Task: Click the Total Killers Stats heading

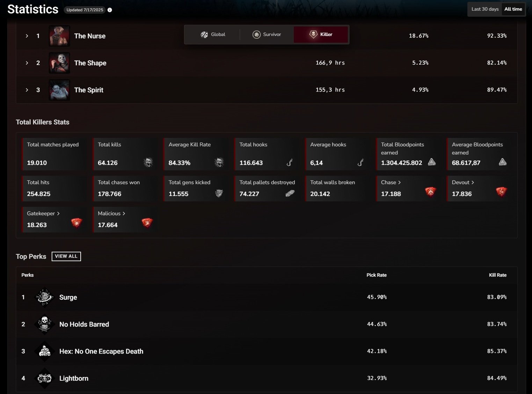Action: click(x=43, y=122)
